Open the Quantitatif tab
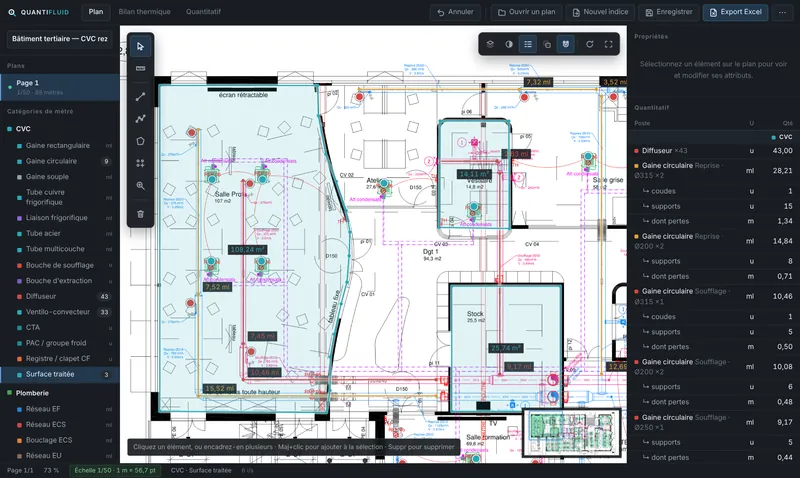Screen dimensions: 800x478 203,12
